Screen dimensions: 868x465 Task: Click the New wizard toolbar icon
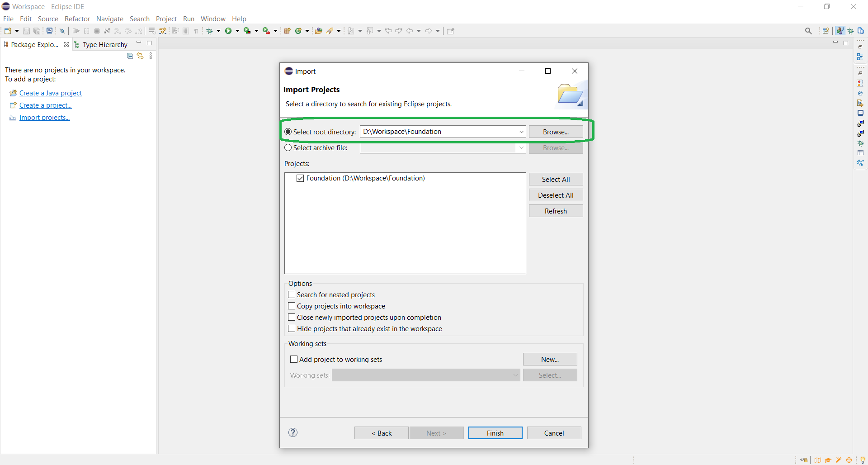8,31
